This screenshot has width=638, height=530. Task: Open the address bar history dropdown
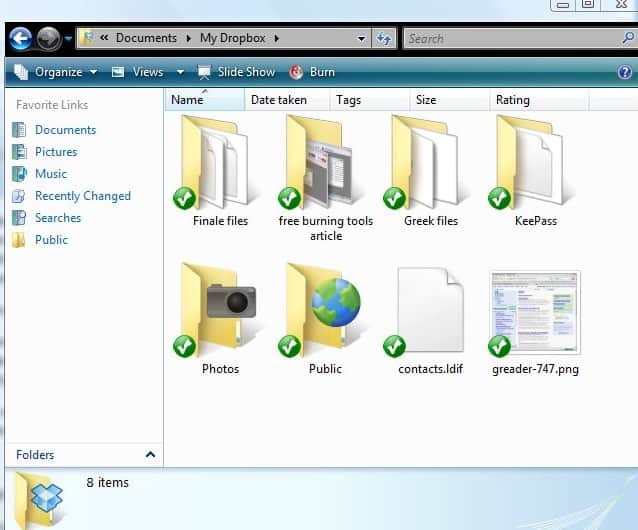coord(362,39)
